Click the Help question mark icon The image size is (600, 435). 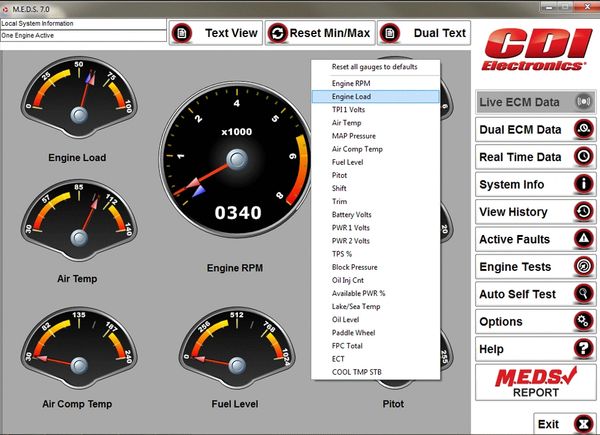[584, 349]
